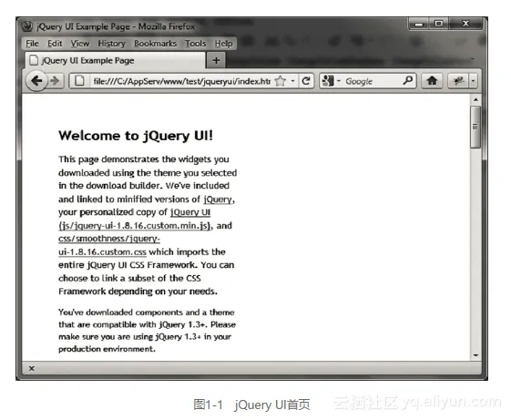511x420 pixels.
Task: Open the search engine selector arrow
Action: [338, 80]
